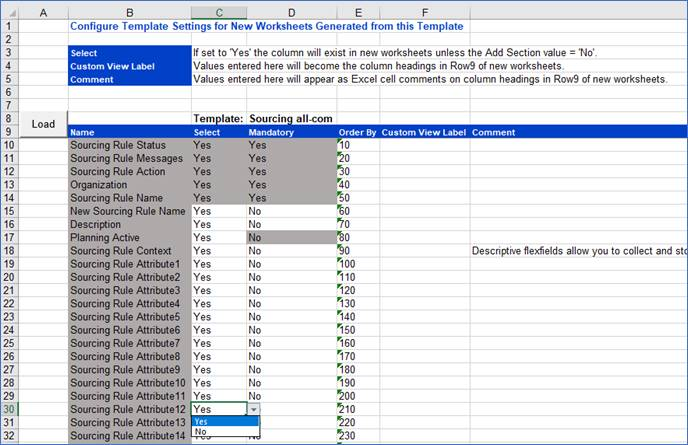Click the Select value for New Sourcing Rule Name
688x445 pixels.
pos(219,211)
